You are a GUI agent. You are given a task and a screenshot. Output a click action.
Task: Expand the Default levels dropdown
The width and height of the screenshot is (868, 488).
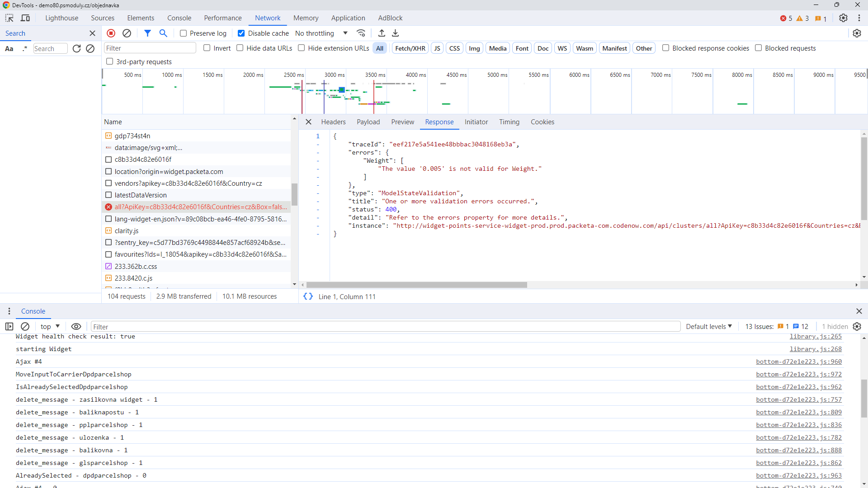pyautogui.click(x=708, y=327)
